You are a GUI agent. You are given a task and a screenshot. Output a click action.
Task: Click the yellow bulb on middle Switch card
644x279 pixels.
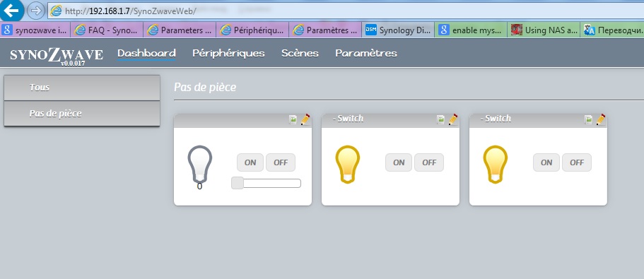pyautogui.click(x=348, y=164)
